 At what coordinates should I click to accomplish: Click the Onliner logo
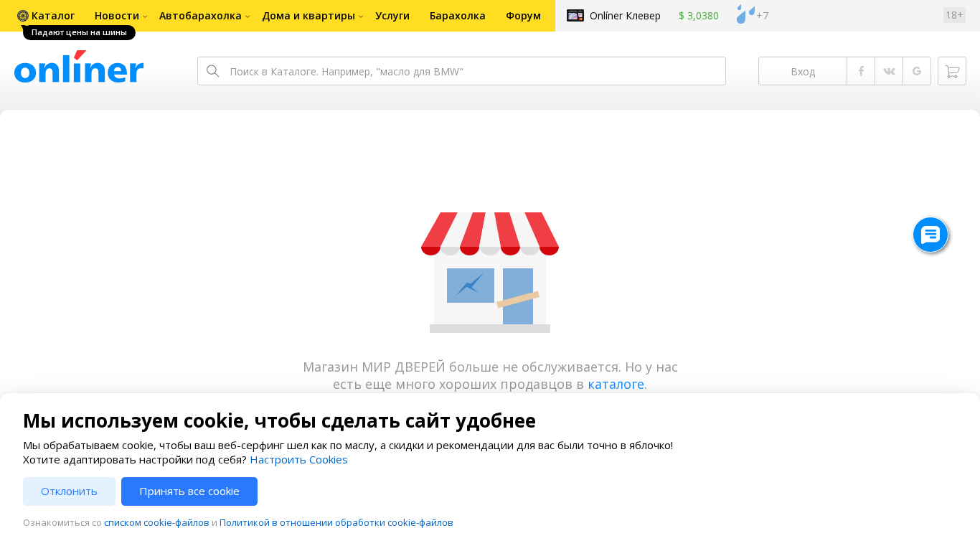(x=79, y=67)
